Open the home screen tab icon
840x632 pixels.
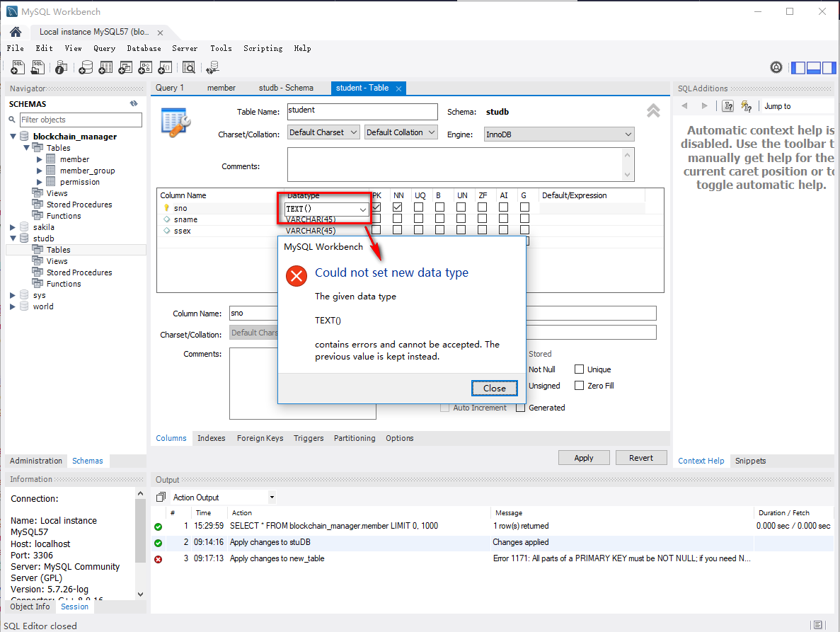point(16,32)
